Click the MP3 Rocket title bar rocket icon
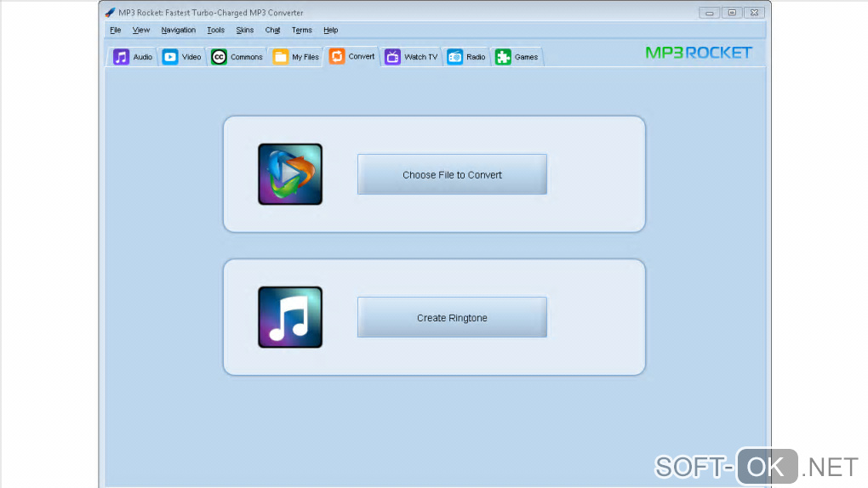This screenshot has width=868, height=488. [110, 12]
